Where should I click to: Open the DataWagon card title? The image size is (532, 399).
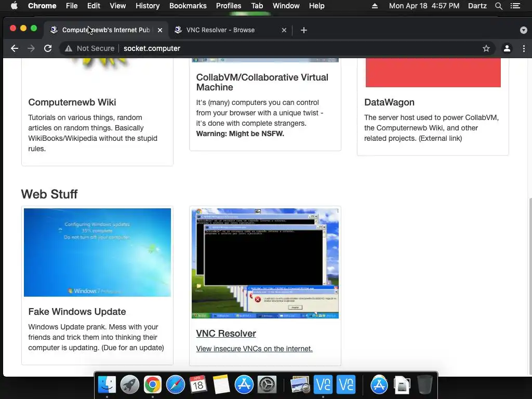[x=389, y=102]
